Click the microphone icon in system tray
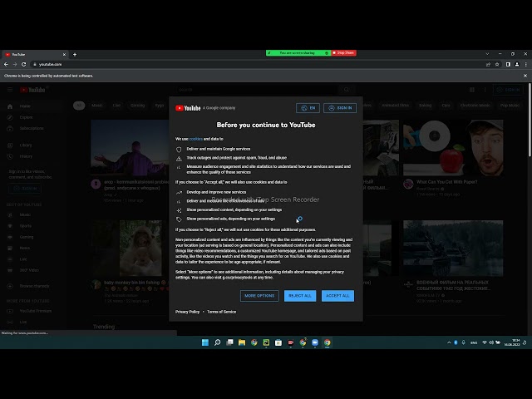Viewport: 532px width, 399px height. 464,342
